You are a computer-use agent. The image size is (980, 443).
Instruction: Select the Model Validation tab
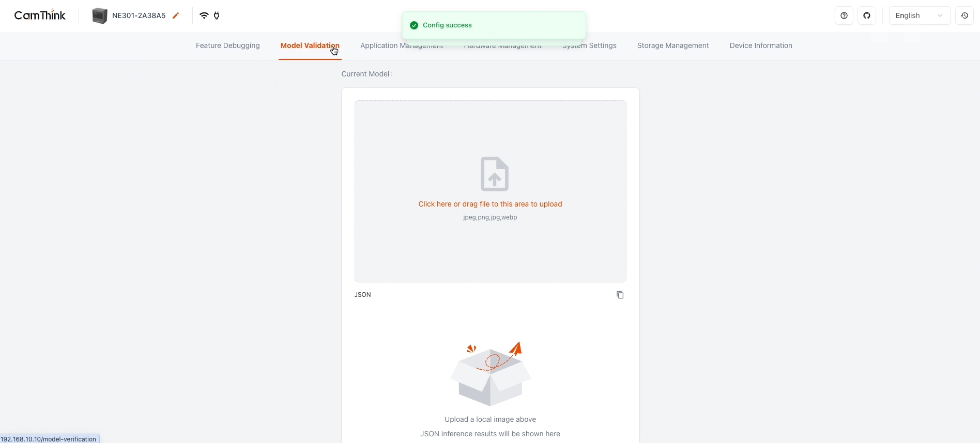point(310,46)
